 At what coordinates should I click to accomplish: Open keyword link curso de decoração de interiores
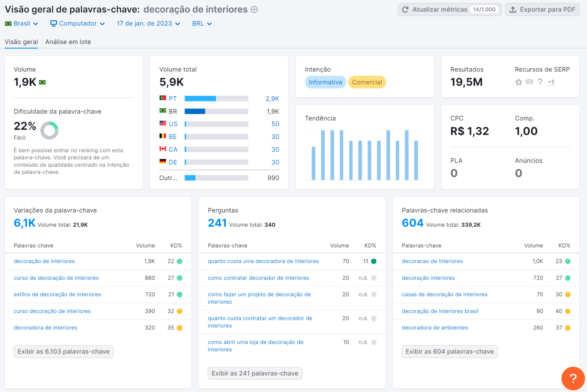pyautogui.click(x=56, y=278)
